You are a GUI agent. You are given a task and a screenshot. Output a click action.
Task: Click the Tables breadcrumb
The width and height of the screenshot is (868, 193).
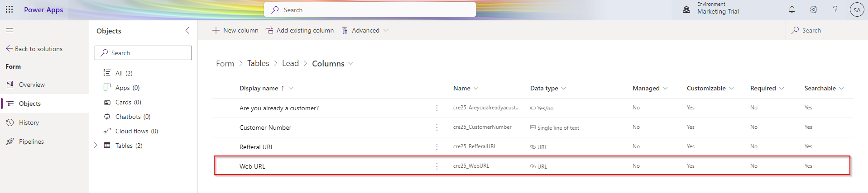tap(258, 63)
